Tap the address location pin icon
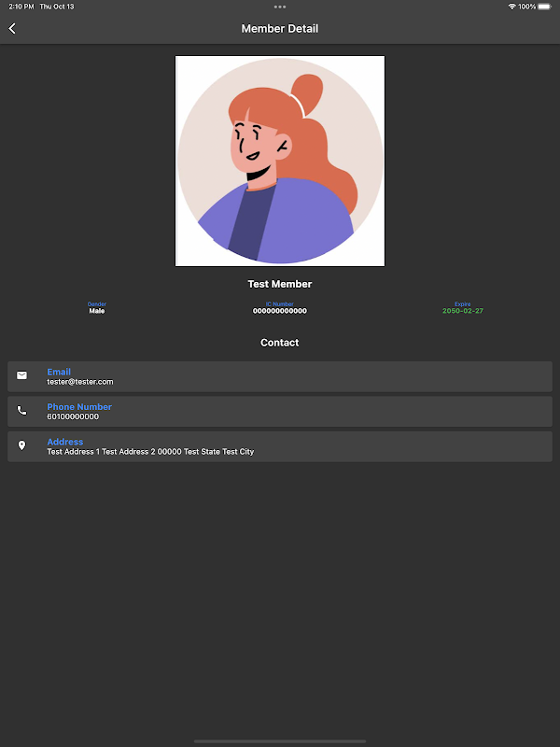The image size is (560, 747). click(21, 445)
